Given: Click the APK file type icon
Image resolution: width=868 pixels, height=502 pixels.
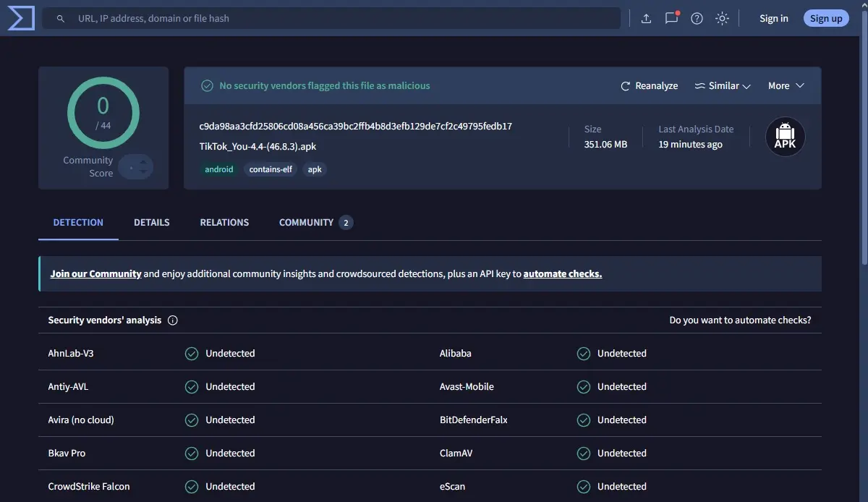Looking at the screenshot, I should click(x=785, y=137).
